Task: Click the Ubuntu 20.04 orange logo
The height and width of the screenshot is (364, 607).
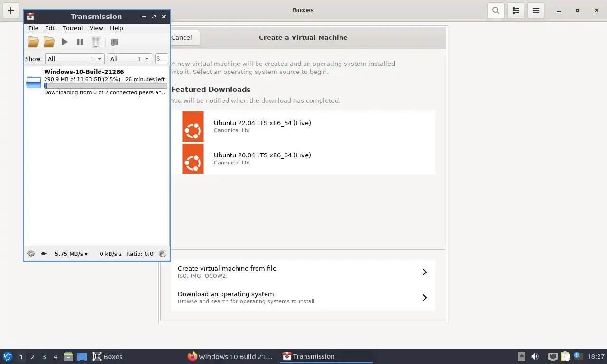Action: 193,159
